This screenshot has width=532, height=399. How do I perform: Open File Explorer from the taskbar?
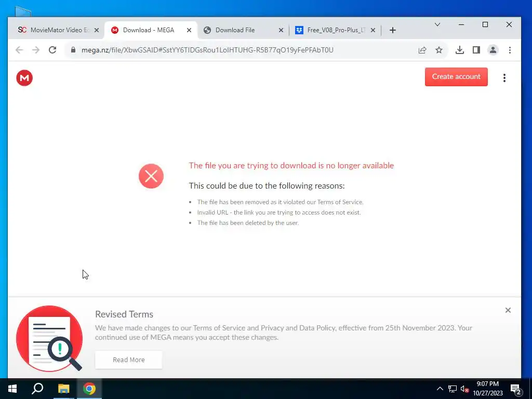[63, 389]
